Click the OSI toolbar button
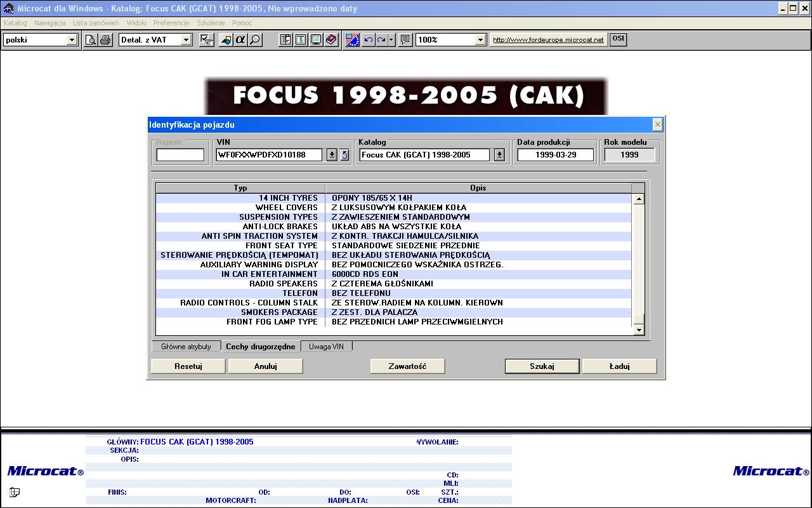 (618, 39)
